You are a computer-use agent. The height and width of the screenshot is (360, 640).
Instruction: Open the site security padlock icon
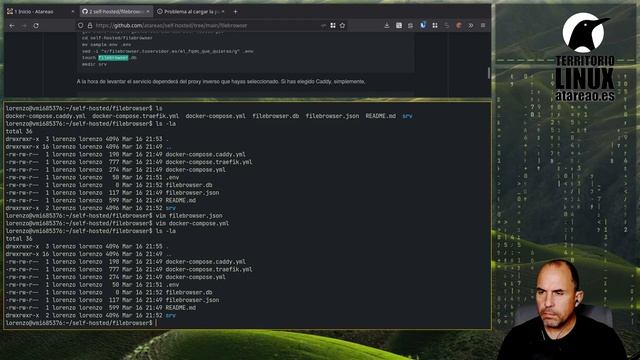90,25
